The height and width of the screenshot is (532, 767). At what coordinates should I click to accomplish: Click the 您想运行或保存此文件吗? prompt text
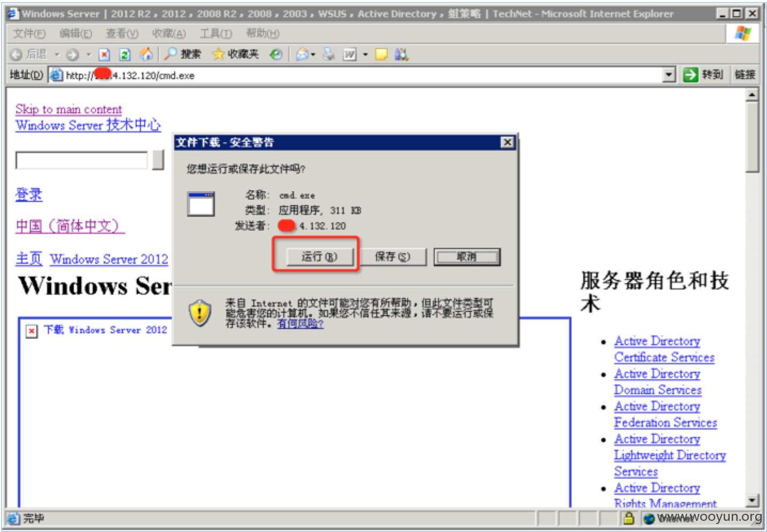(x=246, y=169)
